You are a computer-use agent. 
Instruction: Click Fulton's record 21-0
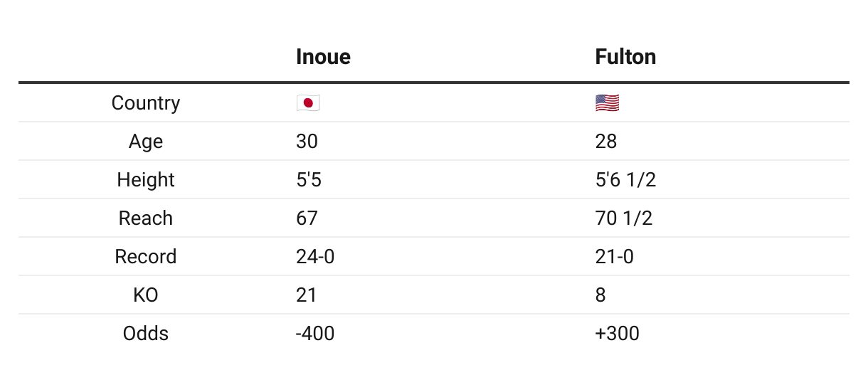(x=614, y=257)
